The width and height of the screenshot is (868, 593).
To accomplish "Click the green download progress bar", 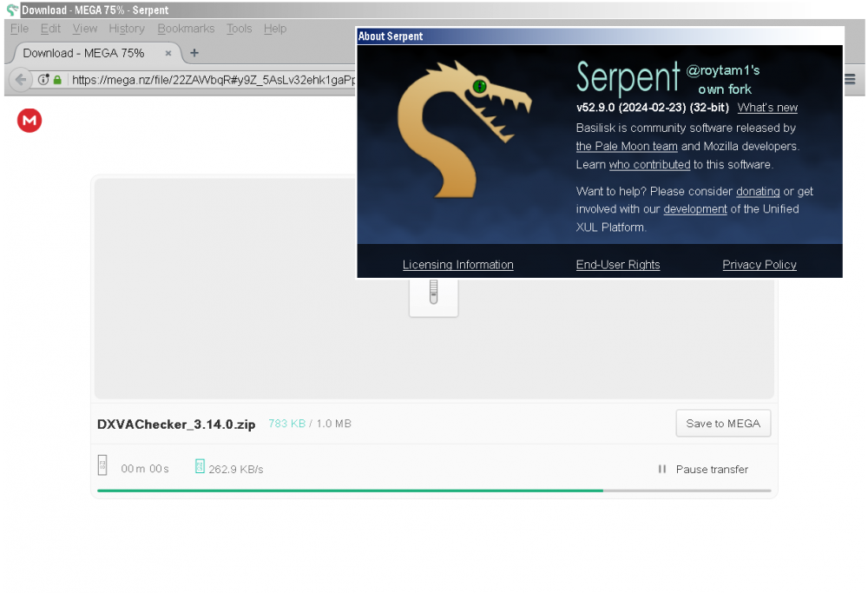I will pos(350,491).
